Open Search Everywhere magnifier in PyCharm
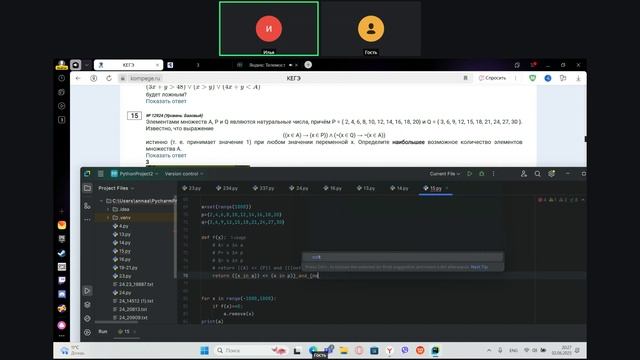Screen dimensions: 640x360 click(x=538, y=174)
